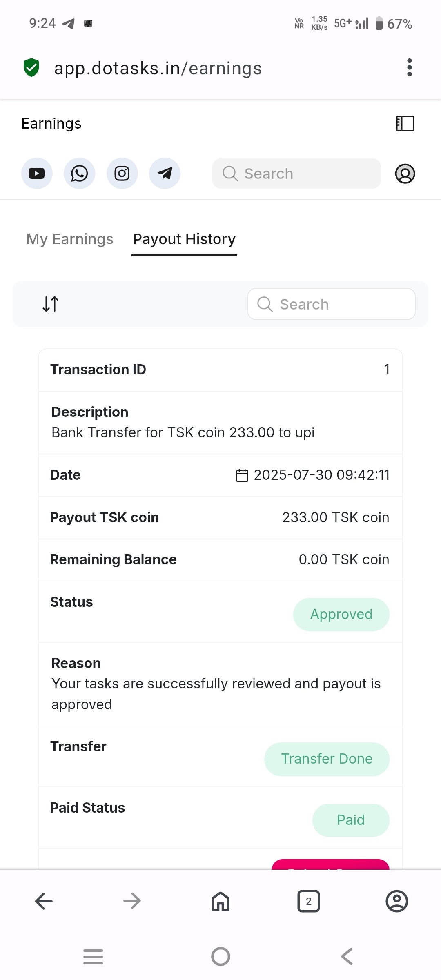Toggle the sidebar panel icon

[x=405, y=123]
